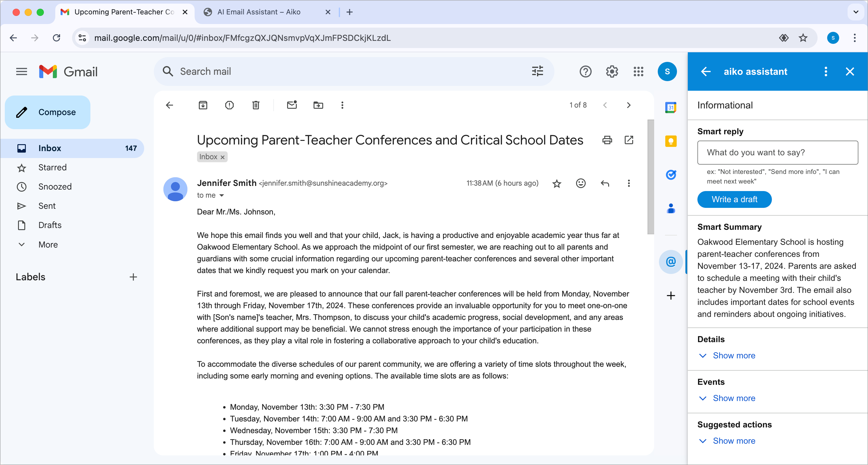Report this email as spam
The height and width of the screenshot is (465, 868).
(x=229, y=105)
